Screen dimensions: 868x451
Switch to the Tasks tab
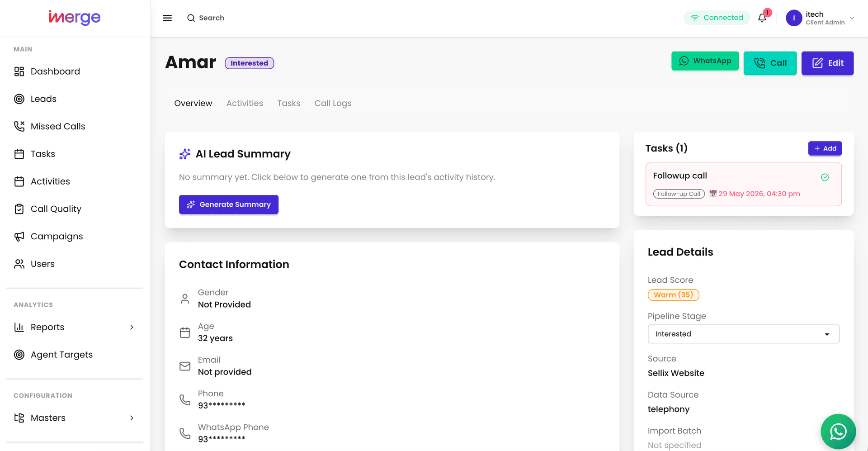[289, 103]
